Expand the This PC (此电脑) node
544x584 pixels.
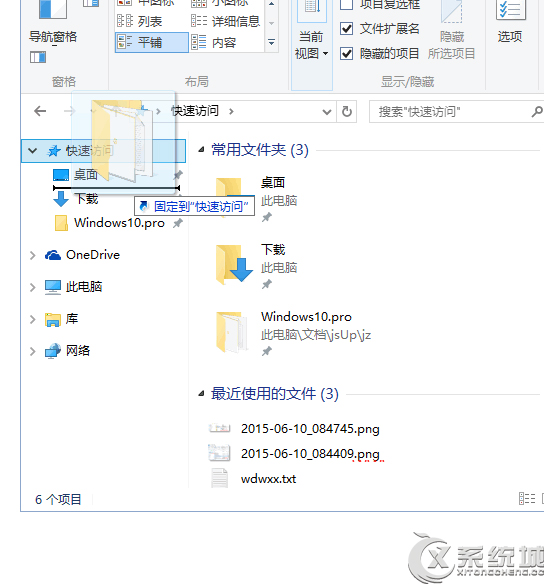(32, 287)
